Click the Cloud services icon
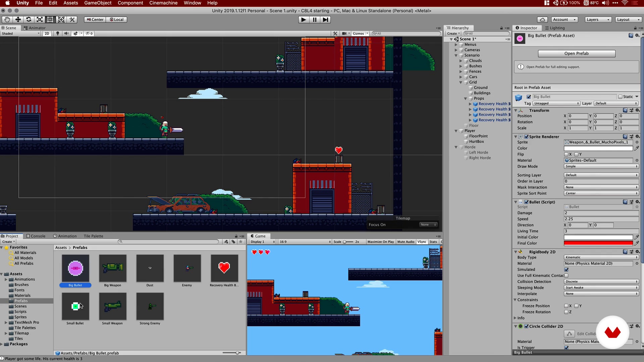 [x=542, y=19]
